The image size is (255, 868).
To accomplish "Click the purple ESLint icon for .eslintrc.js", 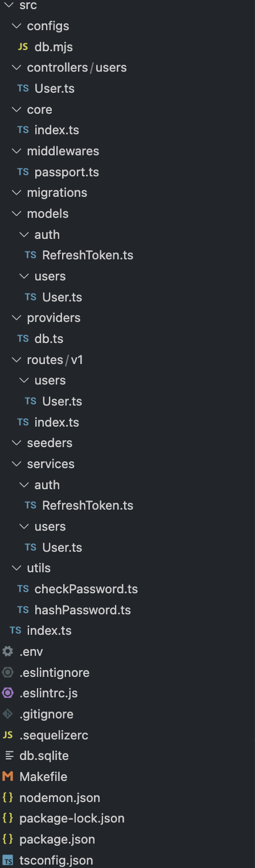I will tap(7, 693).
